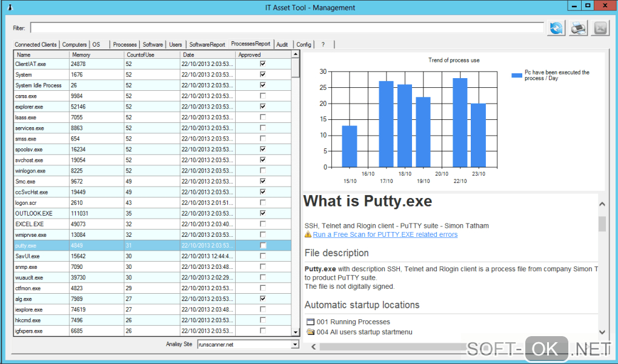Click the window icon by Running Processes

(310, 322)
